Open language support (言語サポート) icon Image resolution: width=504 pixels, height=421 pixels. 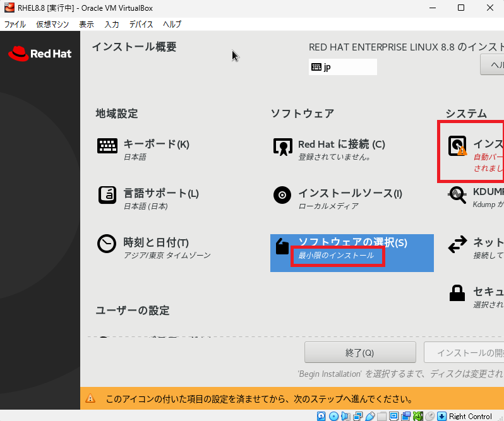click(107, 195)
